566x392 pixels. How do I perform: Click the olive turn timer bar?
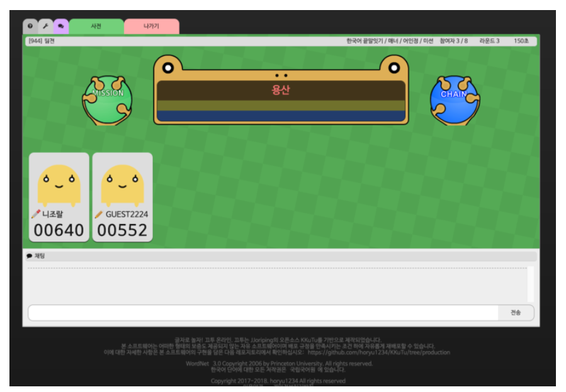pyautogui.click(x=281, y=105)
